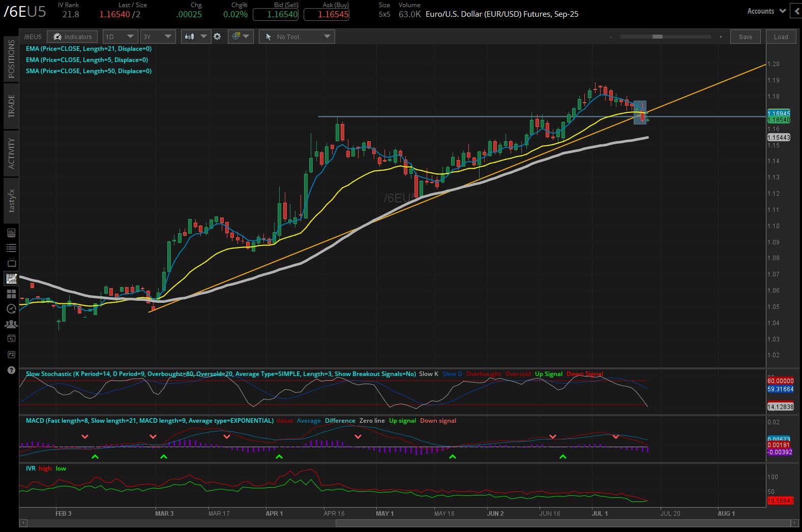Open the TV broadcast icon in sidebar

click(11, 263)
